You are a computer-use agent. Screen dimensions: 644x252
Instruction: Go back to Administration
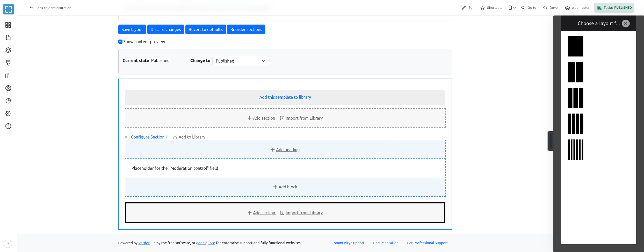(x=50, y=8)
